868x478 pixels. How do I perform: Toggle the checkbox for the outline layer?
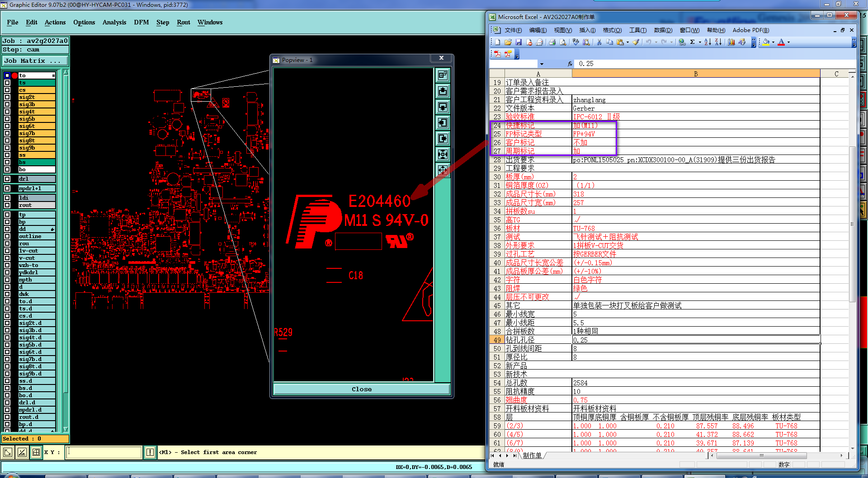point(7,236)
